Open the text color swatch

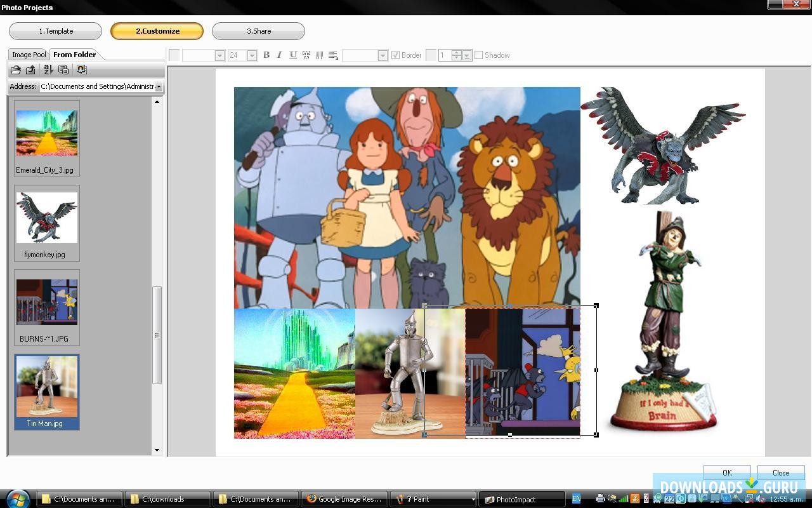(174, 55)
